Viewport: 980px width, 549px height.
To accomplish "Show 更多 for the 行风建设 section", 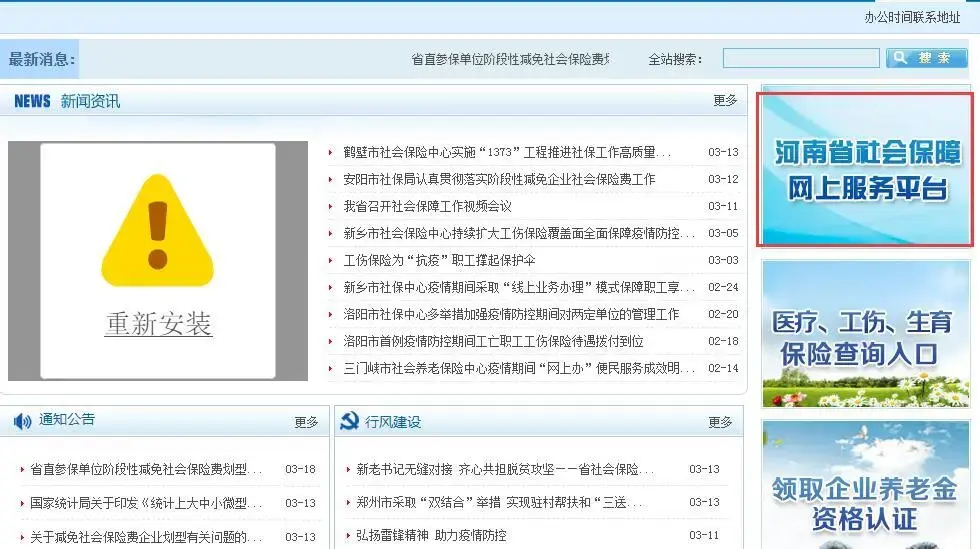I will click(x=720, y=423).
